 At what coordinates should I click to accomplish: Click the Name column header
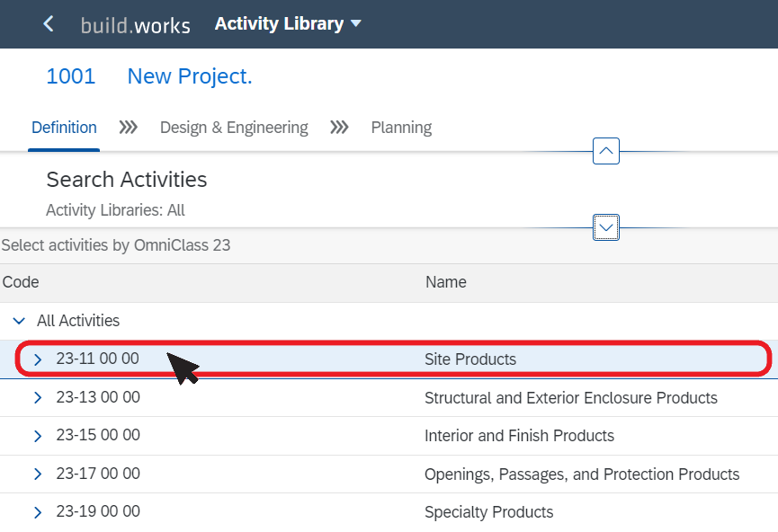(445, 282)
